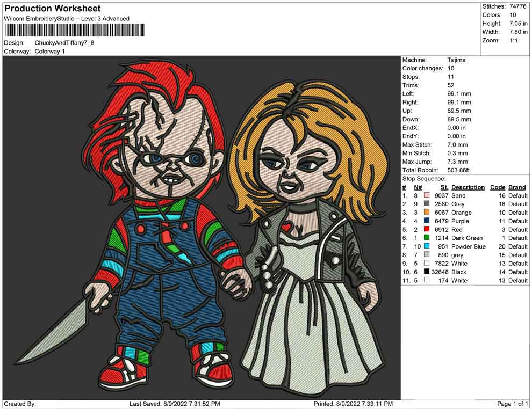Image resolution: width=532 pixels, height=409 pixels.
Task: Select the Code column header
Action: point(498,187)
